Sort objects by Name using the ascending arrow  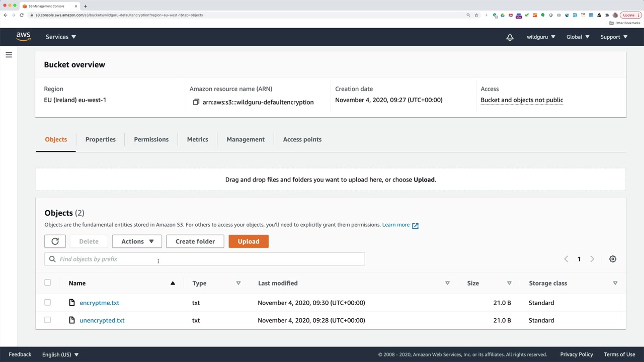173,283
